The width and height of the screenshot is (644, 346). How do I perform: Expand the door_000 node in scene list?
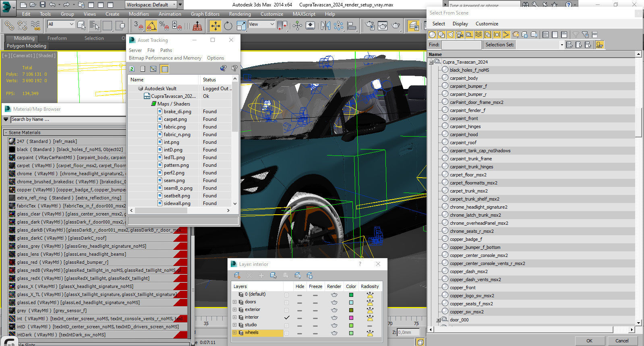(x=439, y=320)
